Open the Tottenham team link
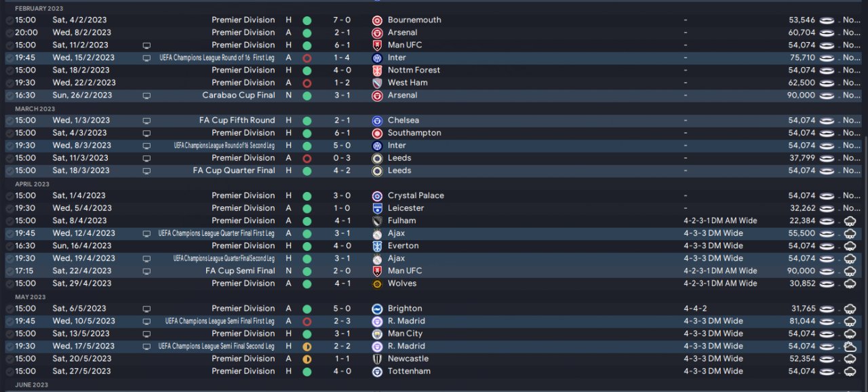This screenshot has height=392, width=868. click(409, 372)
